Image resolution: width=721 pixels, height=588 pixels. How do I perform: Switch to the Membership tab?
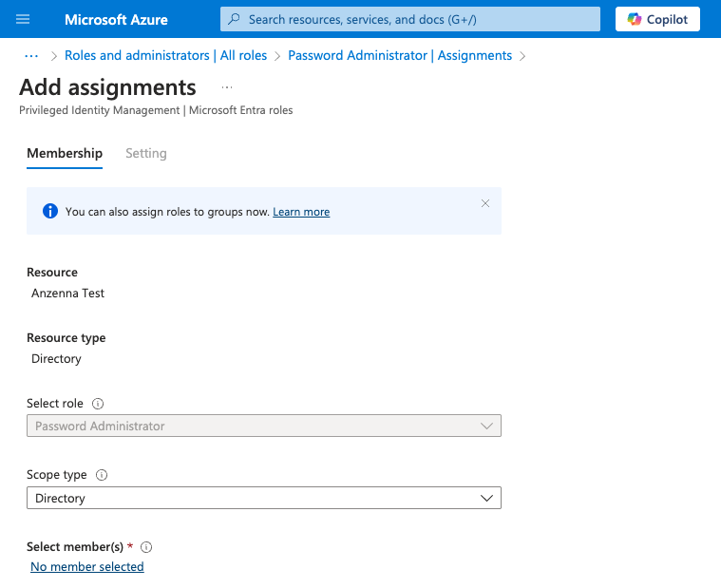pyautogui.click(x=65, y=153)
